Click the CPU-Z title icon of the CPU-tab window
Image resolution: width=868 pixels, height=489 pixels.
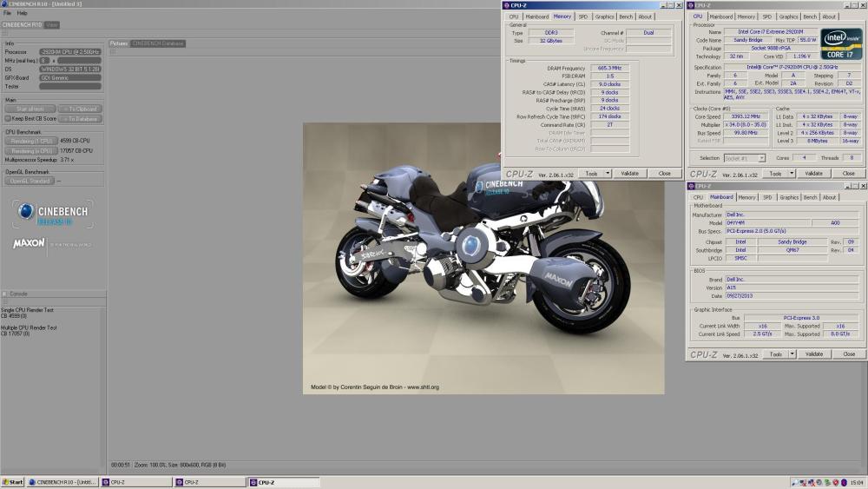pyautogui.click(x=691, y=5)
